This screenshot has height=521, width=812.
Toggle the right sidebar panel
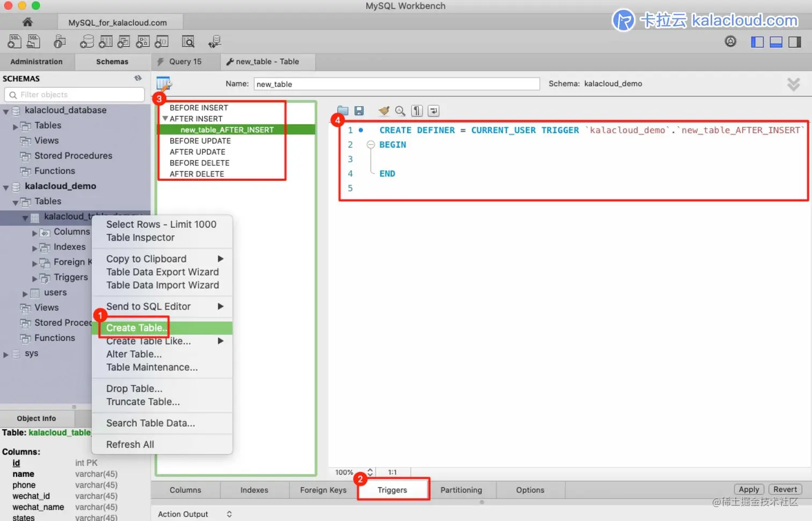(x=795, y=42)
